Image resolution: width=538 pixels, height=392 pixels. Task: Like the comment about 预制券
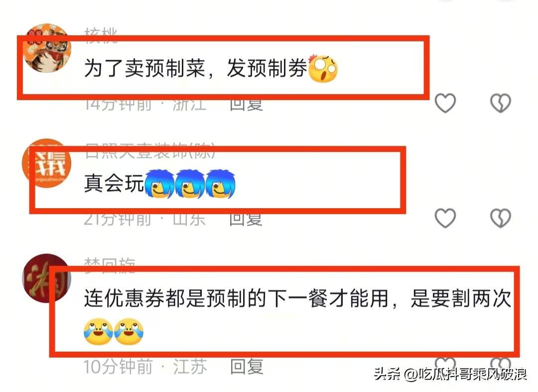point(445,103)
